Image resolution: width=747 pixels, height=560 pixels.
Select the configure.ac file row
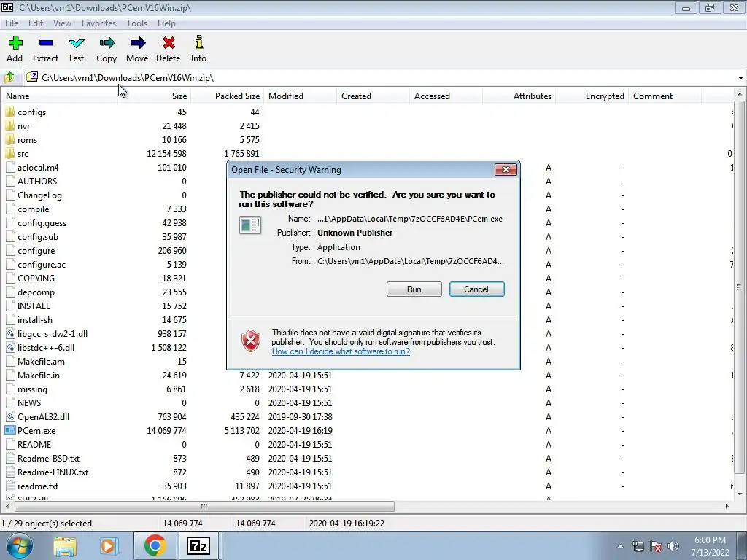tap(367, 264)
